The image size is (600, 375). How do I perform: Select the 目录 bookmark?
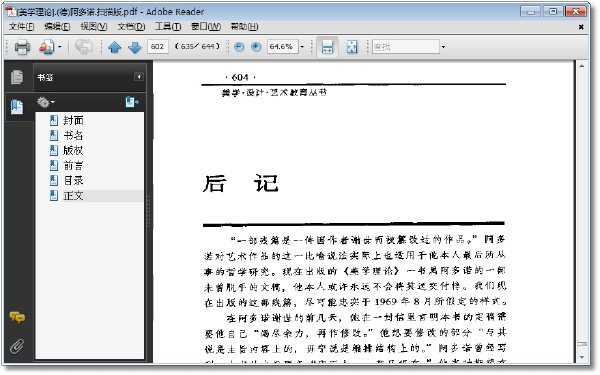(73, 181)
